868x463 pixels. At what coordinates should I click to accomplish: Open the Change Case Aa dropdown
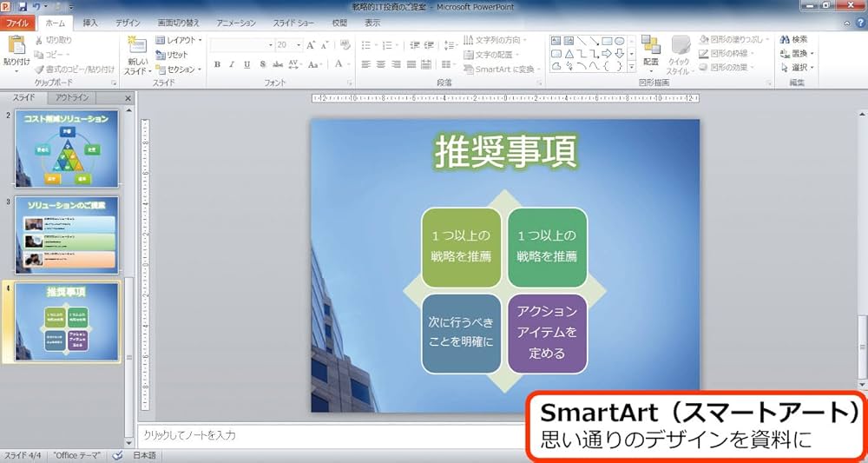click(316, 64)
